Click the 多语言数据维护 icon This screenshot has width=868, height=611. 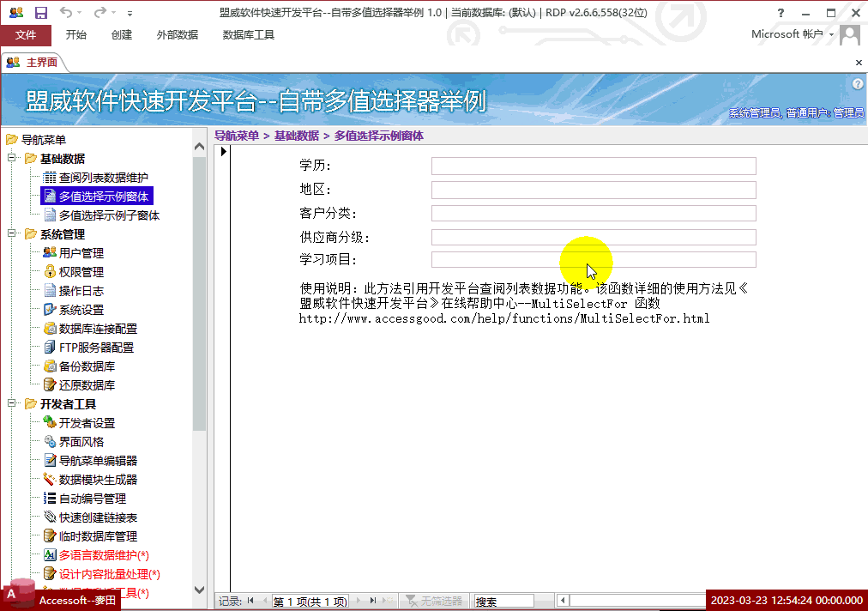[x=50, y=554]
